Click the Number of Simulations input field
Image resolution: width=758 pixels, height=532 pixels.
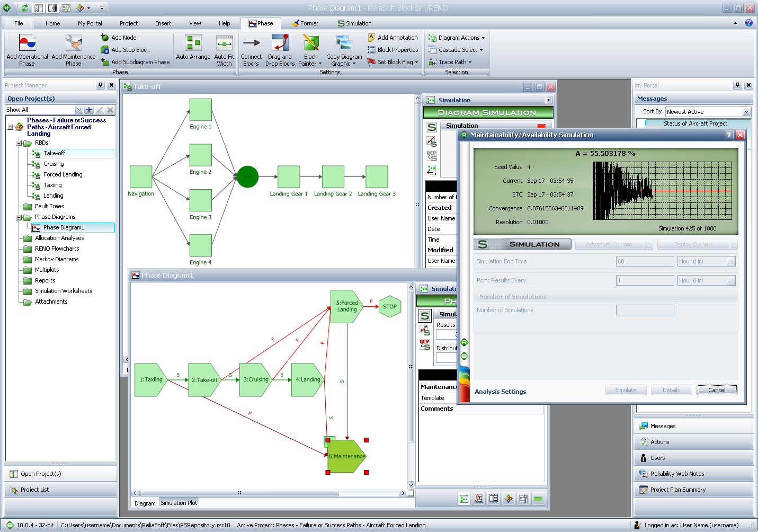pos(645,310)
